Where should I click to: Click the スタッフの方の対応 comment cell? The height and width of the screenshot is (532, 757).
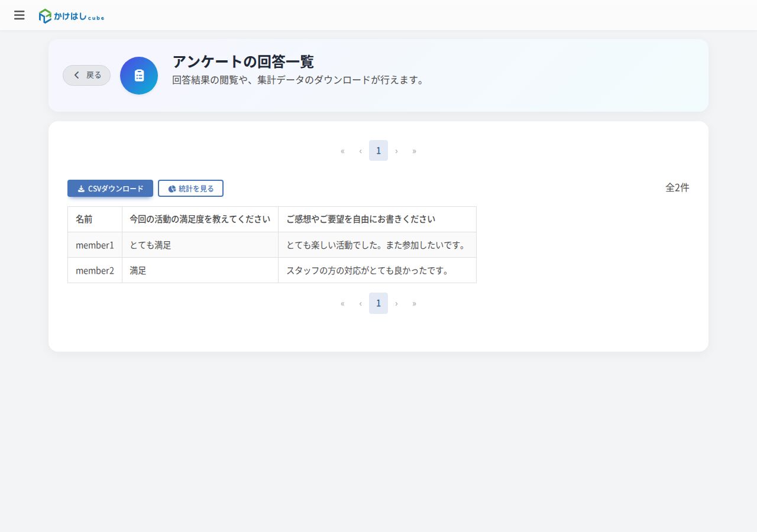click(x=377, y=270)
